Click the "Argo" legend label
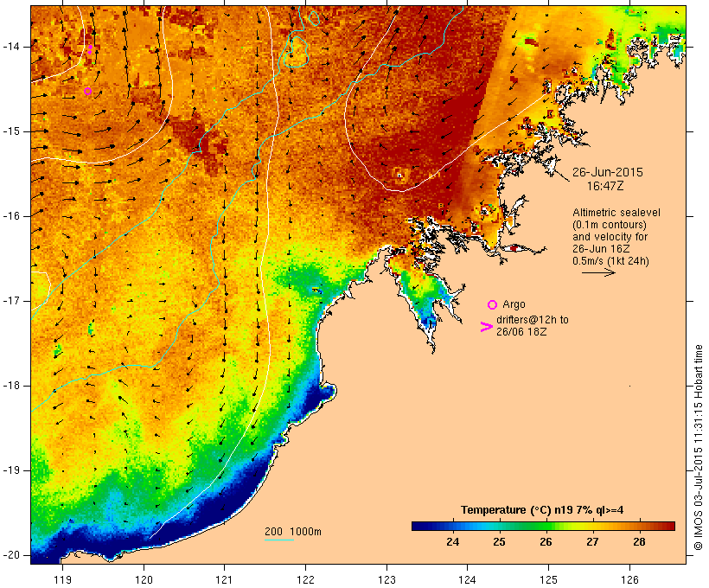Viewport: 709px width, 588px height. (514, 304)
